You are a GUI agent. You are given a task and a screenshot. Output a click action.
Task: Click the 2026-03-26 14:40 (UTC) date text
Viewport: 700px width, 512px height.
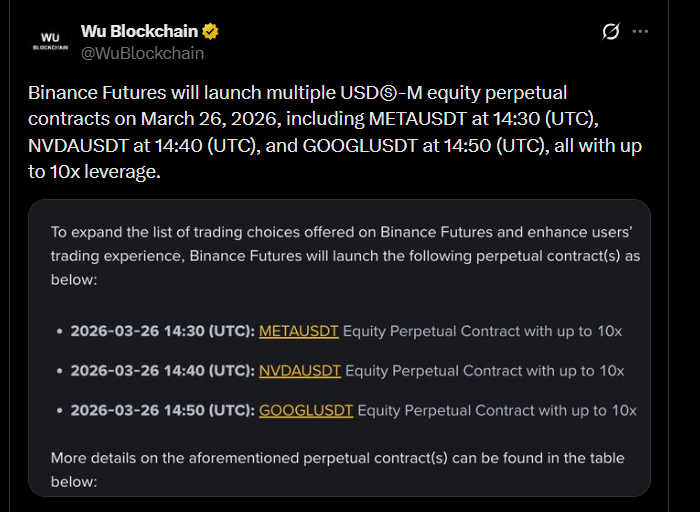(x=162, y=370)
